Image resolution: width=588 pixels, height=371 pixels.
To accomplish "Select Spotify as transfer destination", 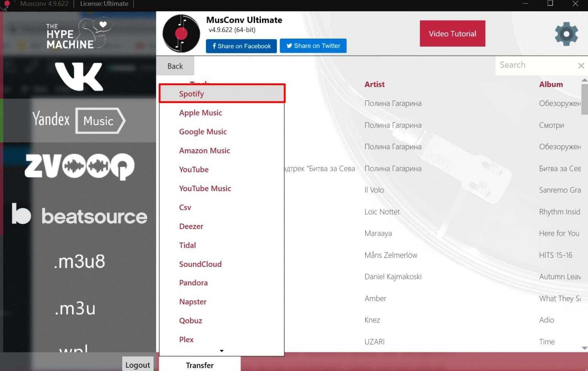I will pos(222,93).
